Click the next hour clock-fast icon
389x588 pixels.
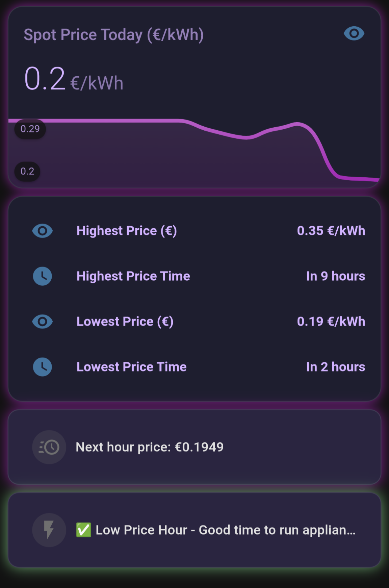[49, 447]
